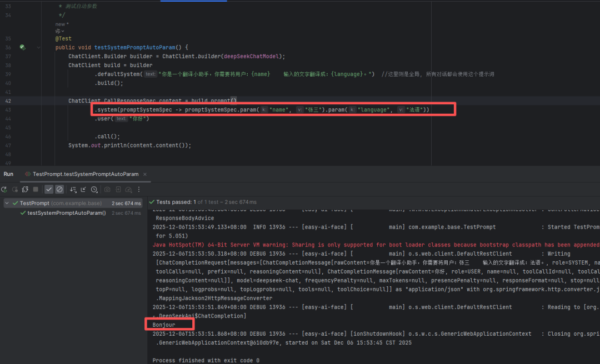Open the test sort options icon
600x364 pixels.
coord(72,189)
